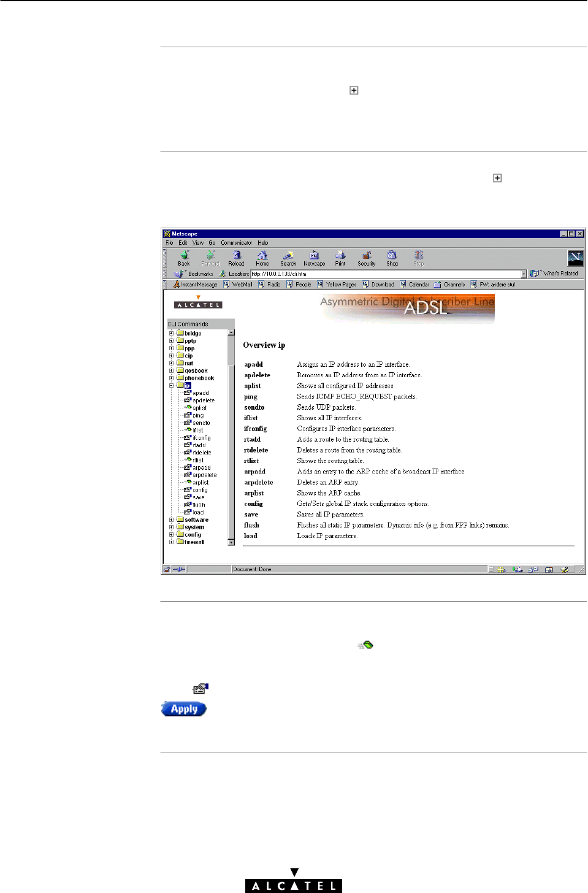Open the Calendar bookmark
Screen dimensions: 588x893
coord(414,285)
